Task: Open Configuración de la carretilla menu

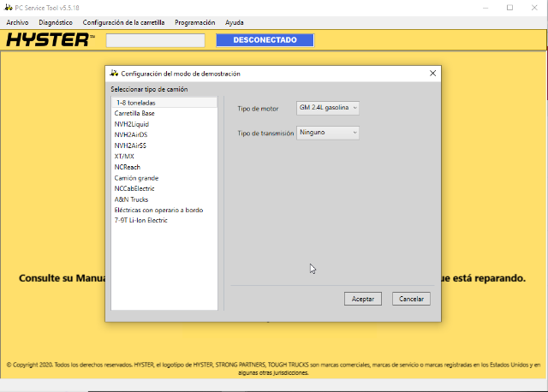Action: click(123, 21)
